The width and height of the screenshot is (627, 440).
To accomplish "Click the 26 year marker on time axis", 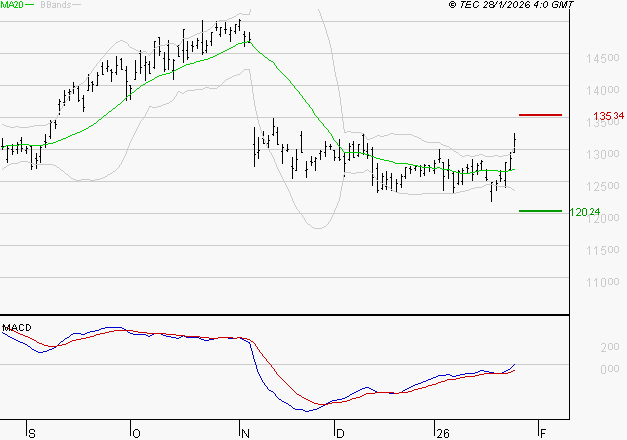I will click(x=443, y=434).
